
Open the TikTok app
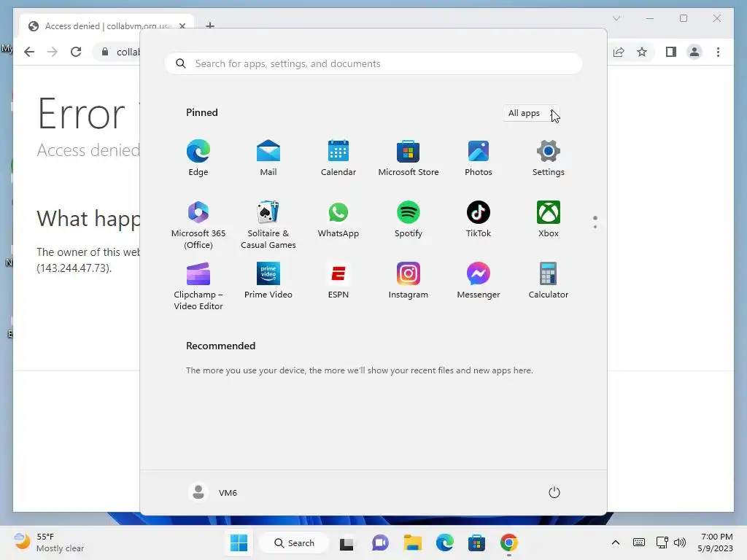(479, 219)
